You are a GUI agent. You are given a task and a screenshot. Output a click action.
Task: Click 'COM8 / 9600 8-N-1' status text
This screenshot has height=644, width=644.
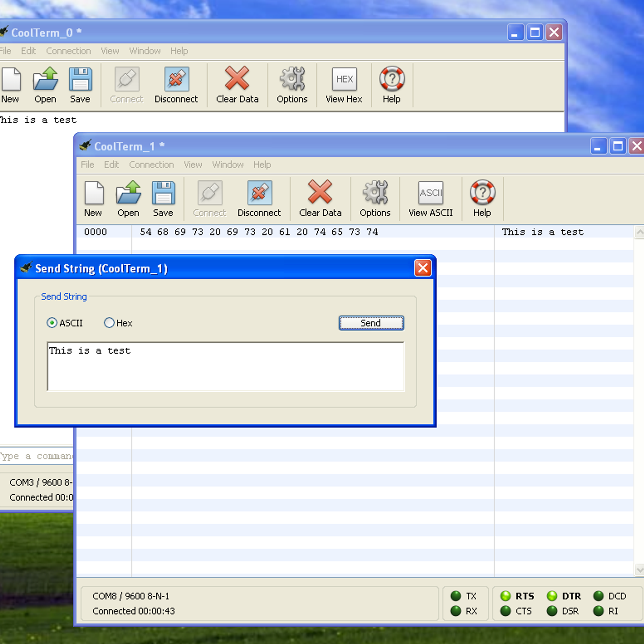[x=131, y=596]
